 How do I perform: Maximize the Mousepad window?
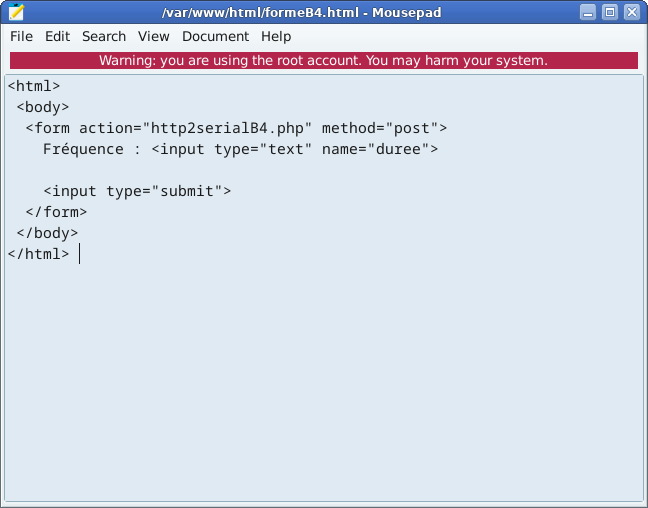pos(609,12)
